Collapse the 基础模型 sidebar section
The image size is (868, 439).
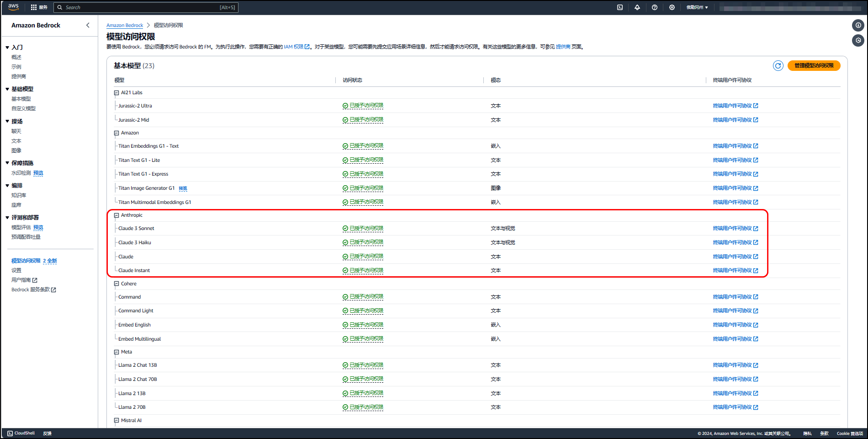7,89
